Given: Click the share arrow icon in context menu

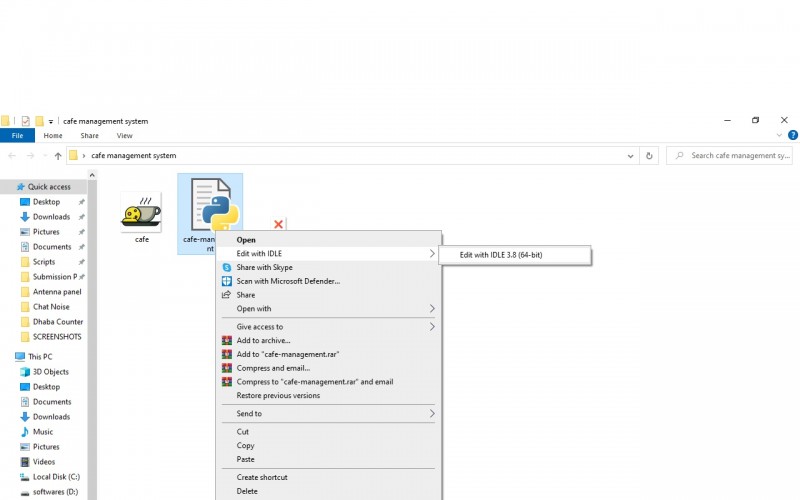Looking at the screenshot, I should pyautogui.click(x=227, y=295).
